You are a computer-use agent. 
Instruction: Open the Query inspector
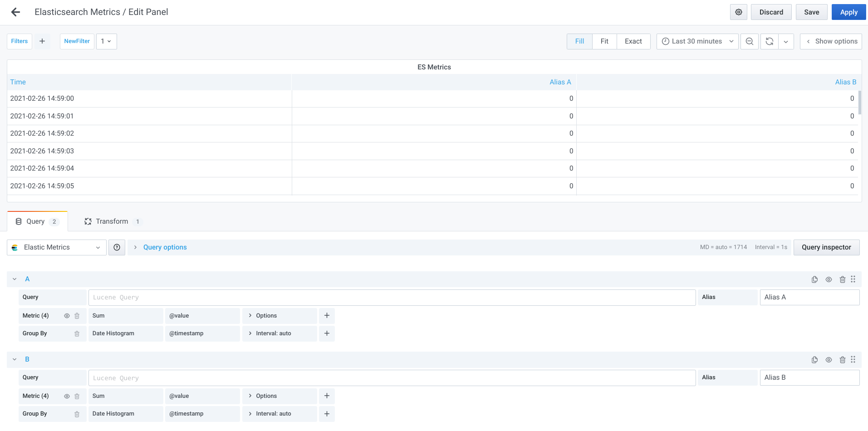(x=826, y=247)
